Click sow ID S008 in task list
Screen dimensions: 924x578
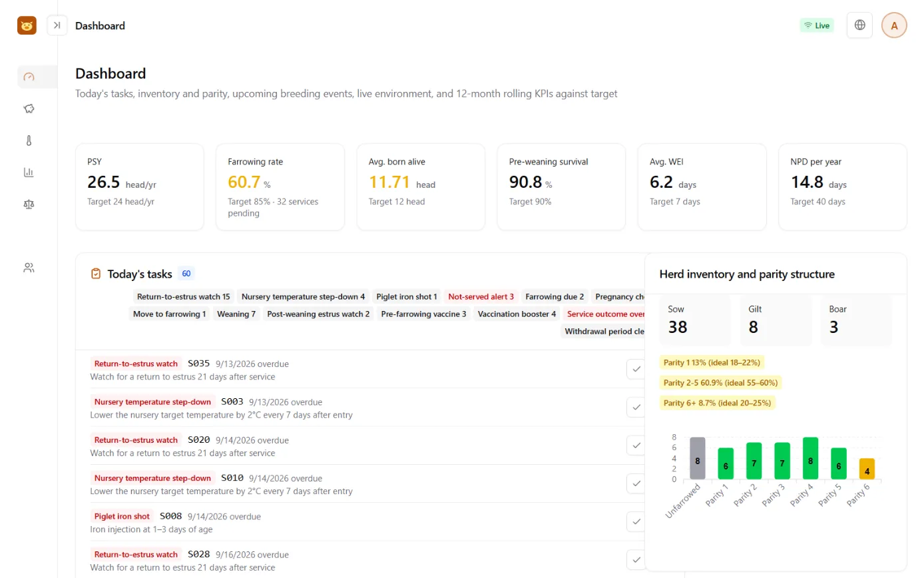[x=170, y=516]
